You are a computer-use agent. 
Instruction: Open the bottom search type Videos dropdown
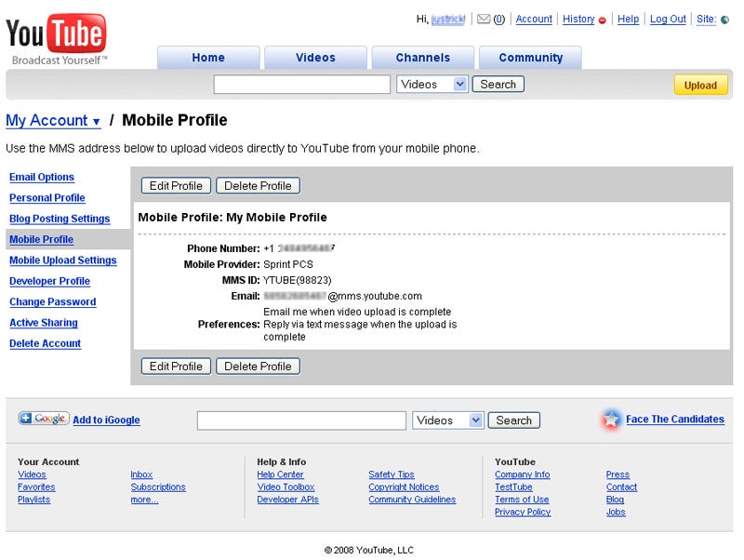pyautogui.click(x=448, y=420)
